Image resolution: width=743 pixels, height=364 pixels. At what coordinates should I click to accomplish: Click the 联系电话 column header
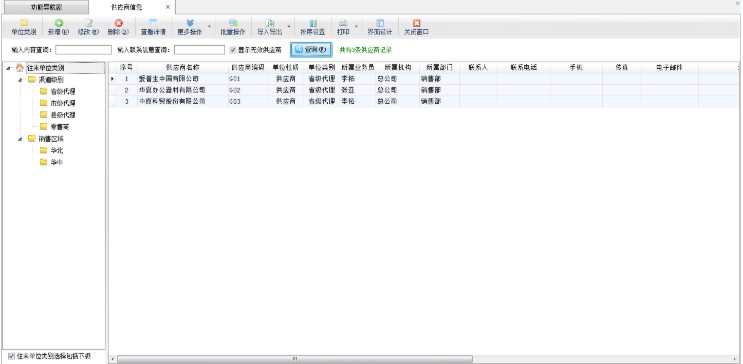524,68
